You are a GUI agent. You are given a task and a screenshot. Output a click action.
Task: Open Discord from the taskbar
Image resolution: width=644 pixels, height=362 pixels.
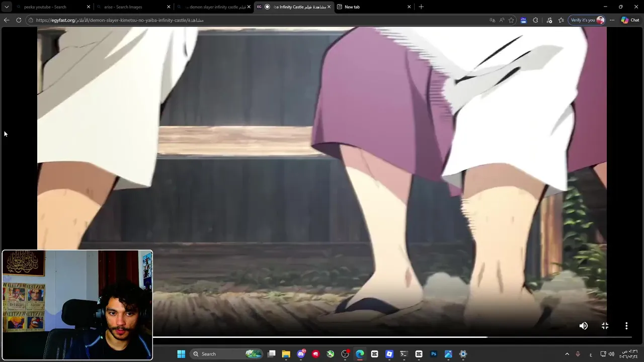(301, 354)
